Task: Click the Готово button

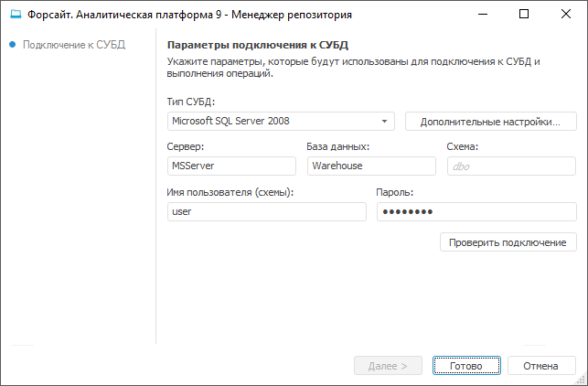Action: pyautogui.click(x=465, y=366)
